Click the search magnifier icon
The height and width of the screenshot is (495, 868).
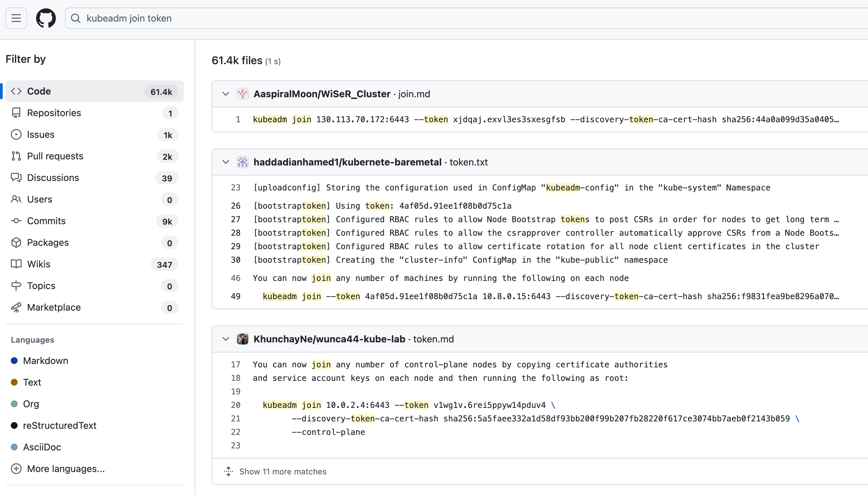coord(75,18)
